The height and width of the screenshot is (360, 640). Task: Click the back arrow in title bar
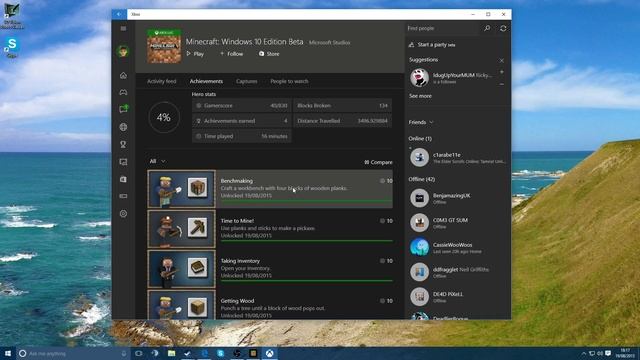119,14
